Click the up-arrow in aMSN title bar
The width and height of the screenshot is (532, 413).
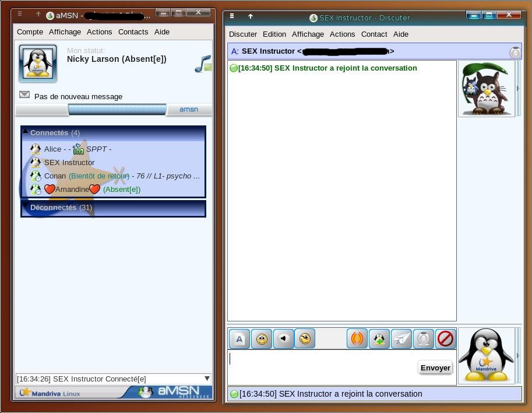[38, 14]
